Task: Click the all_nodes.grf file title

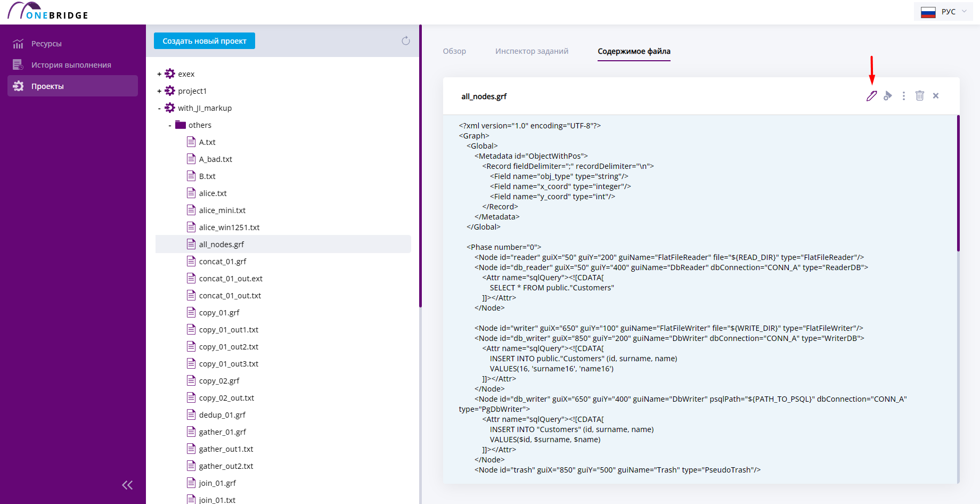Action: (x=484, y=96)
